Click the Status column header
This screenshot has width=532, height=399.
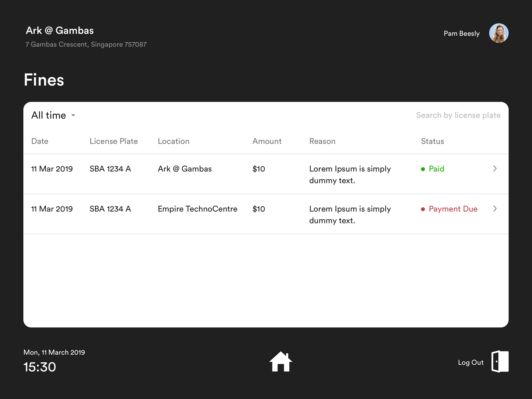point(432,141)
